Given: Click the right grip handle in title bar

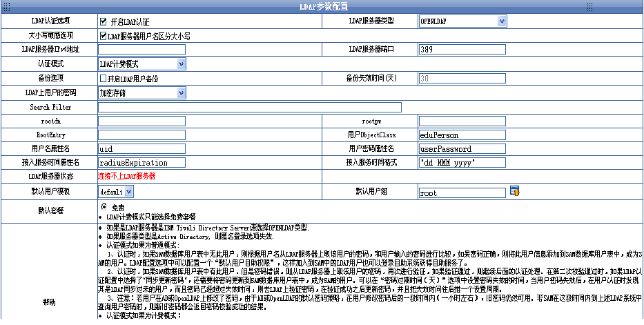Looking at the screenshot, I should click(590, 6).
